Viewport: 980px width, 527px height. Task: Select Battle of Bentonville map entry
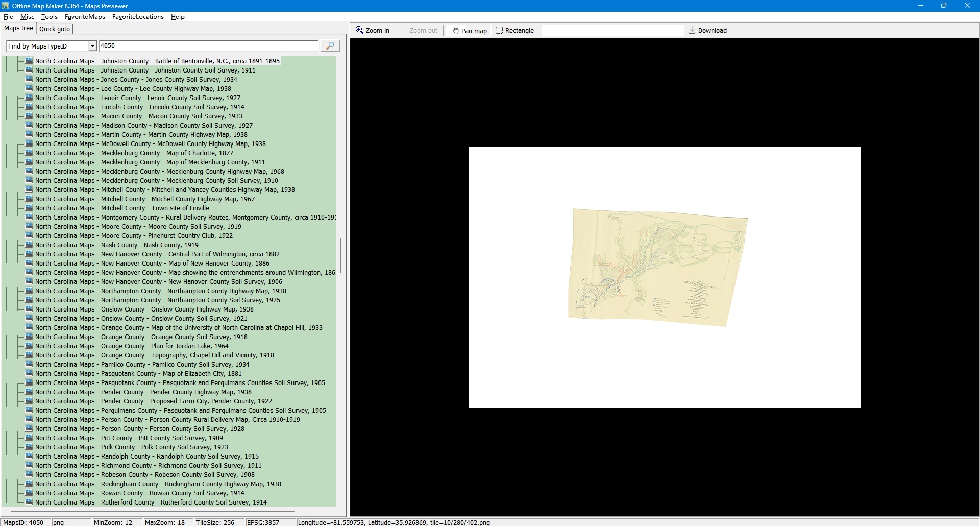pos(157,61)
